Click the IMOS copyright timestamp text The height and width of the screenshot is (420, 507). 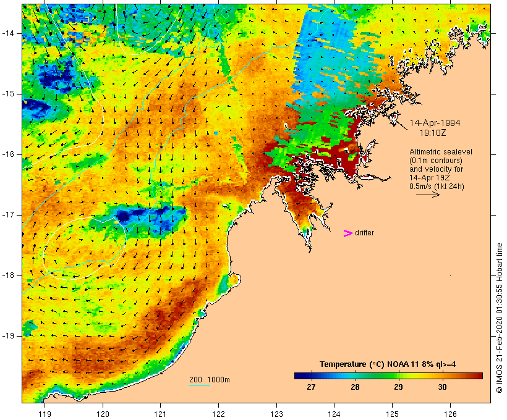pyautogui.click(x=500, y=318)
